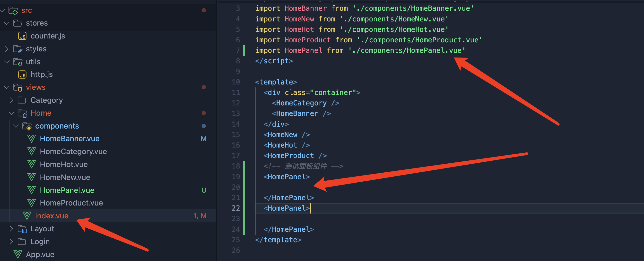Click the Vue icon beside HomePanel.vue

tap(32, 190)
